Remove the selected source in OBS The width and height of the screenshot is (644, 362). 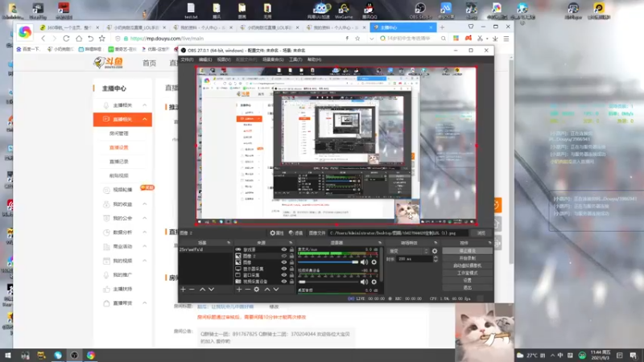248,290
